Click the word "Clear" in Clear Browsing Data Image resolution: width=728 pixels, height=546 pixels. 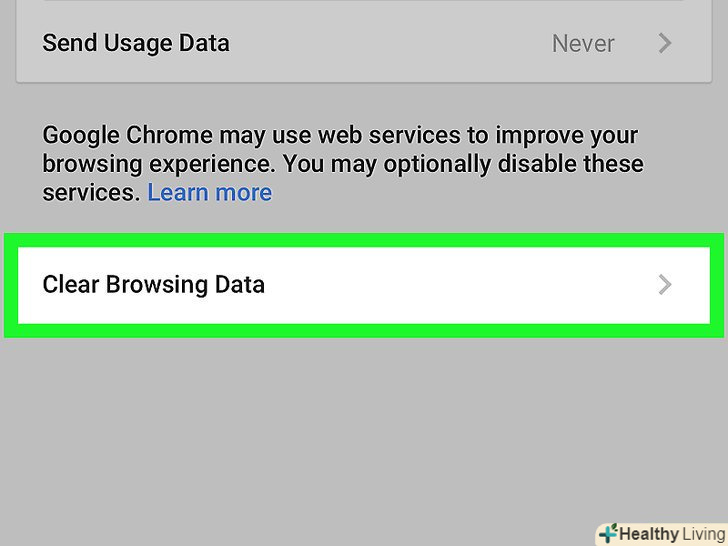pyautogui.click(x=69, y=285)
